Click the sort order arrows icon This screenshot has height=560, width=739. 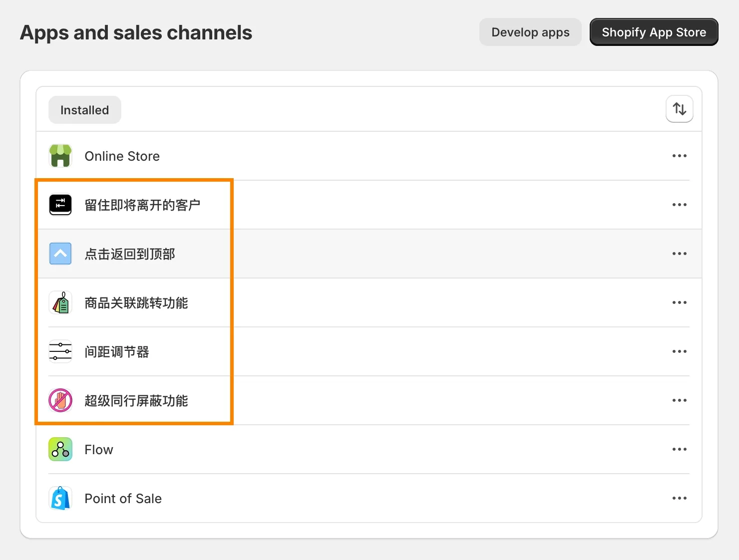tap(679, 109)
